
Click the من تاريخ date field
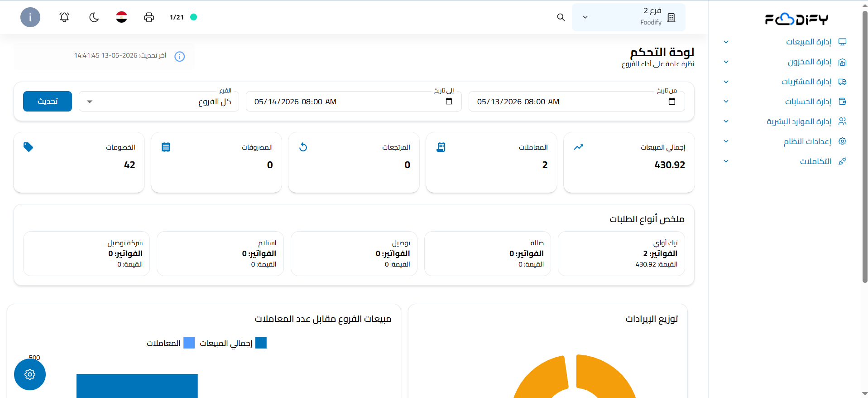coord(576,102)
